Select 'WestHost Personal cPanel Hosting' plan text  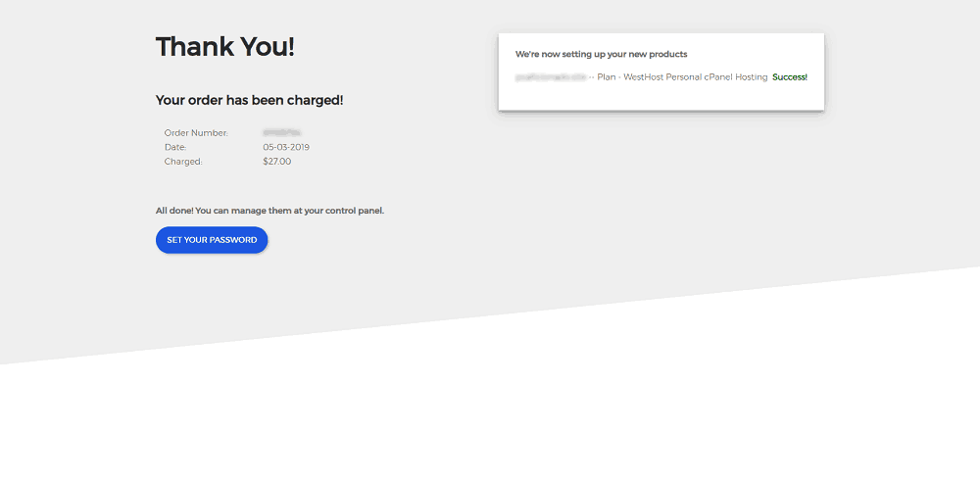coord(695,77)
